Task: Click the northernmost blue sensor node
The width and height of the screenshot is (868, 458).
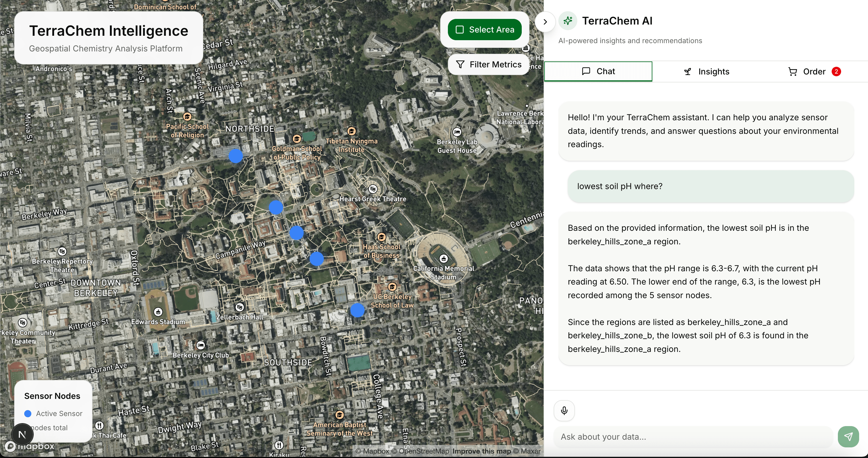Action: (x=235, y=156)
